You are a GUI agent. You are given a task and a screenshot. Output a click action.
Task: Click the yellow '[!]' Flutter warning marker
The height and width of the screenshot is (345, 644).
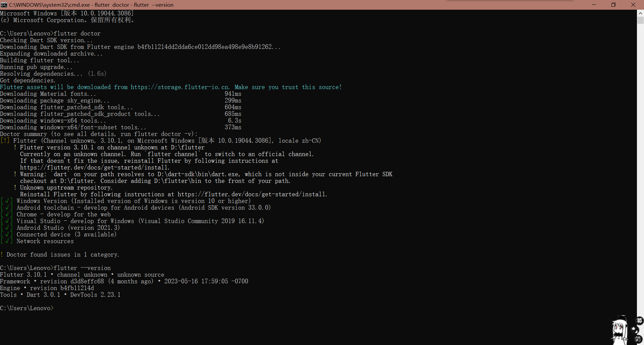pyautogui.click(x=5, y=141)
